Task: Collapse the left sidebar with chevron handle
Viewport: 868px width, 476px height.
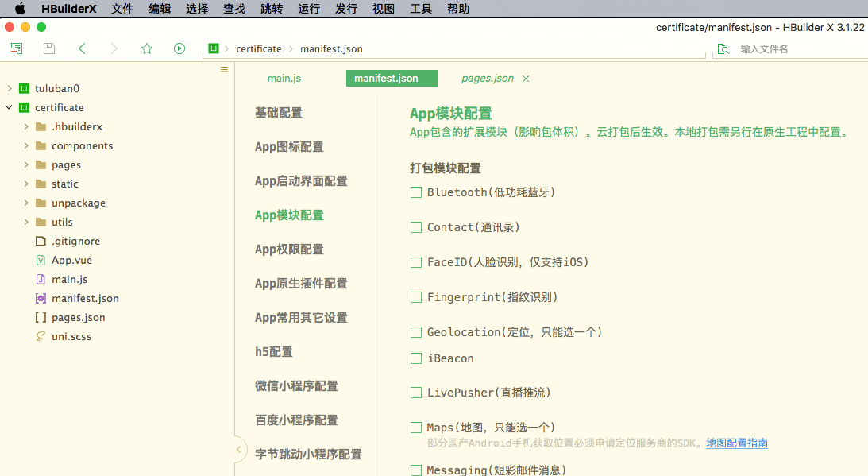Action: (x=238, y=450)
